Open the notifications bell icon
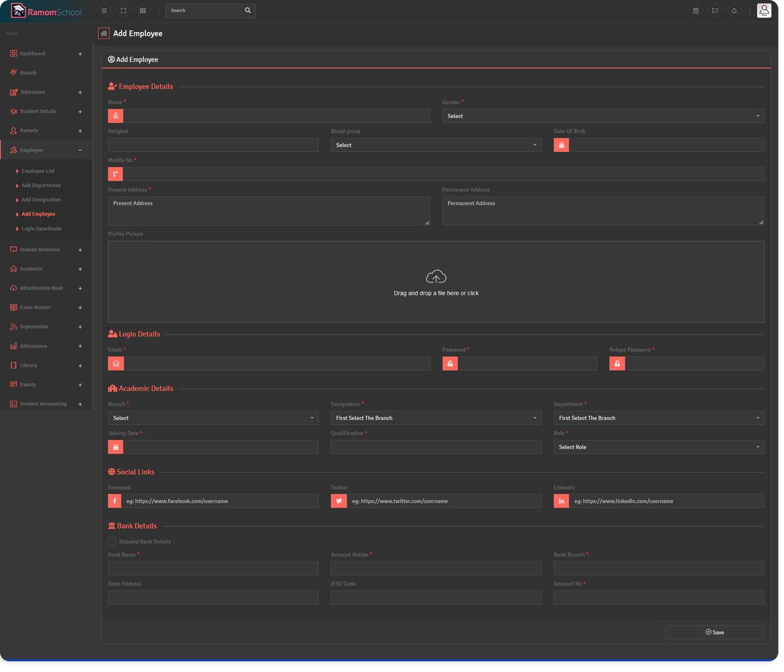784x672 pixels. [x=734, y=11]
